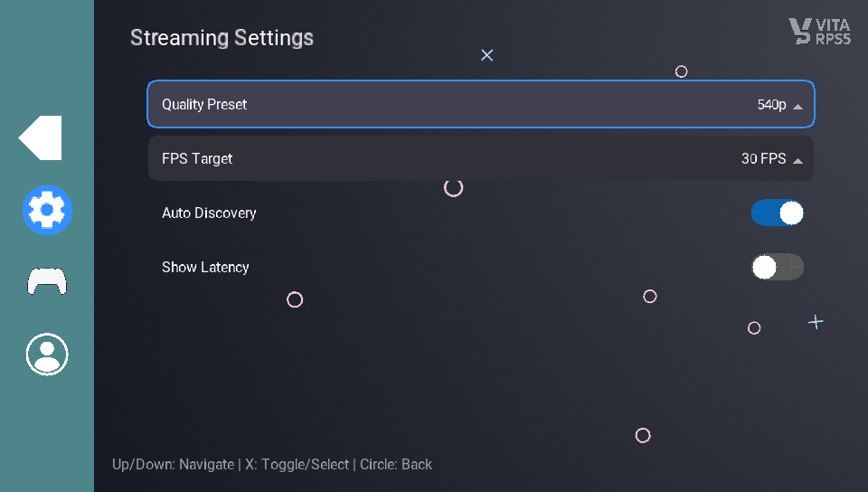Enable the Show Latency toggle
Image resolution: width=868 pixels, height=492 pixels.
pos(777,267)
